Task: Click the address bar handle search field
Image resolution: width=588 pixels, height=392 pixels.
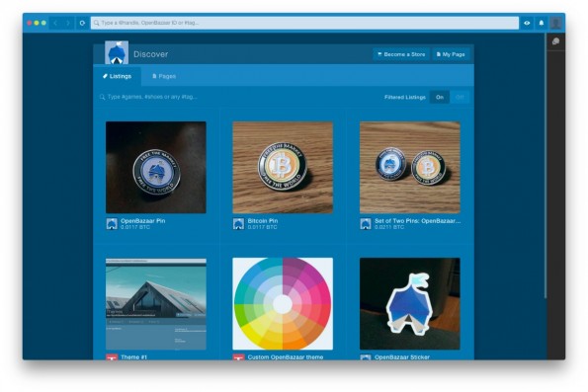Action: pos(304,23)
